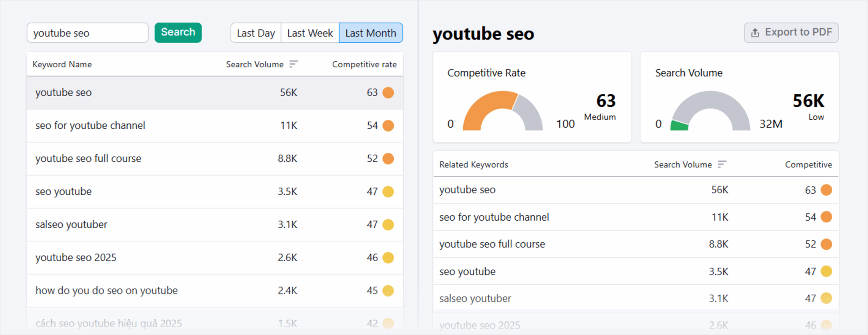Click the Competitive Rate gauge chart

point(503,111)
